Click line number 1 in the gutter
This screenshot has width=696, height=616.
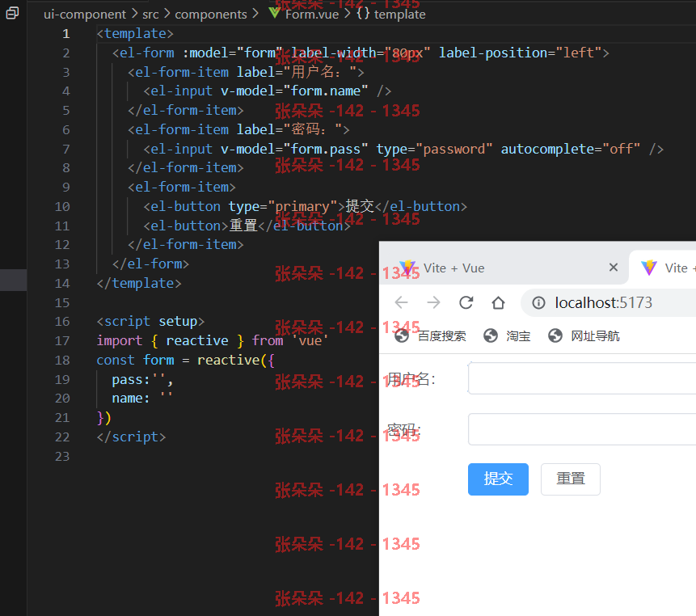(66, 34)
